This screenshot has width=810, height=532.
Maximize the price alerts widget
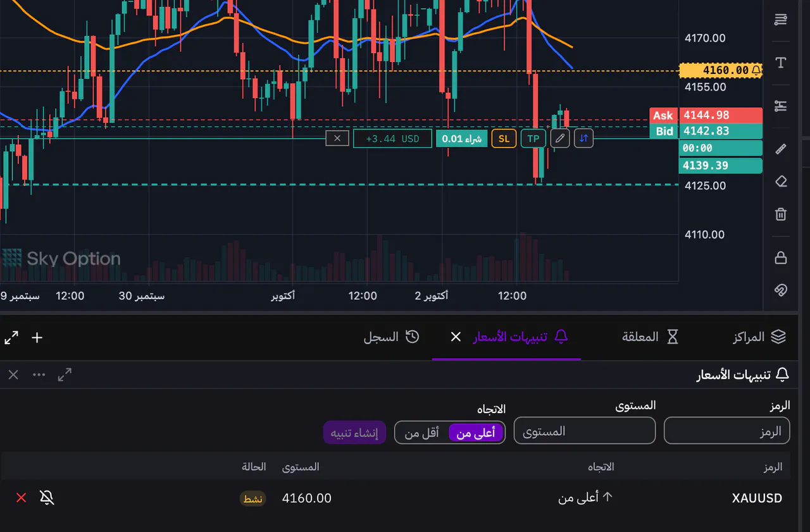65,374
